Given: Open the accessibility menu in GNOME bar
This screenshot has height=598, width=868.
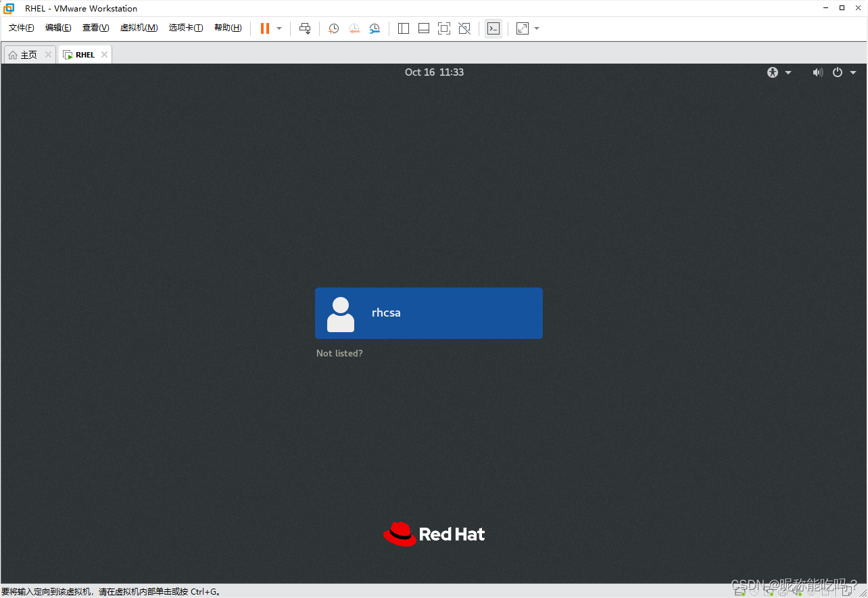Looking at the screenshot, I should [x=779, y=72].
